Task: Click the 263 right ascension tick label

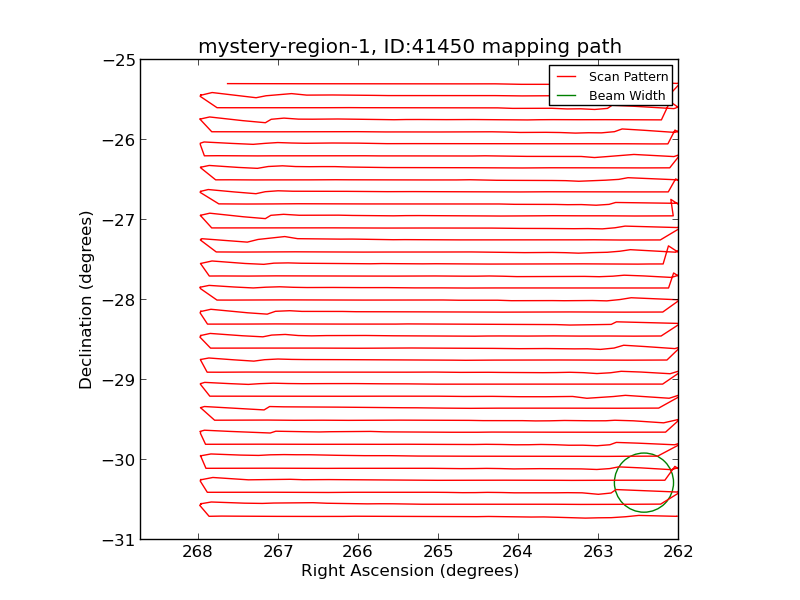Action: (x=598, y=552)
